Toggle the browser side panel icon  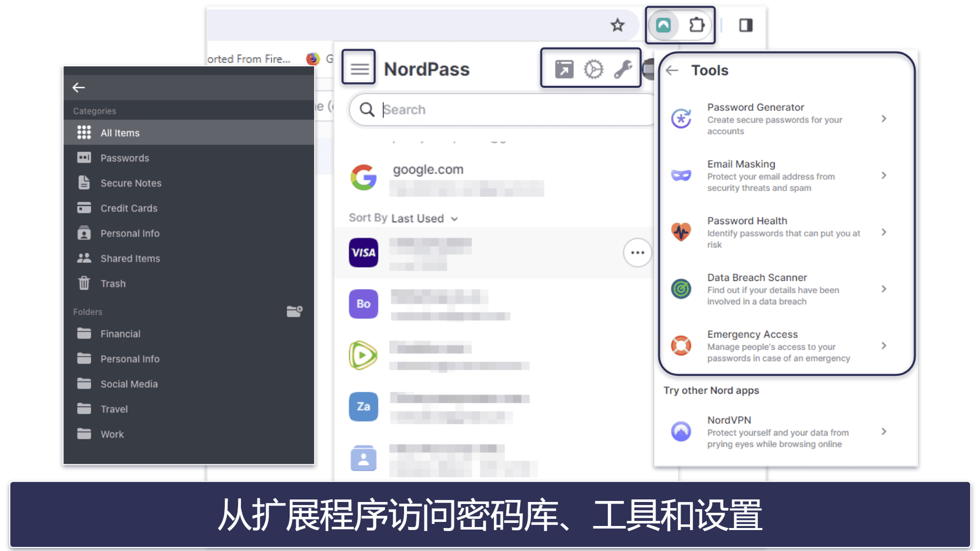pyautogui.click(x=746, y=25)
